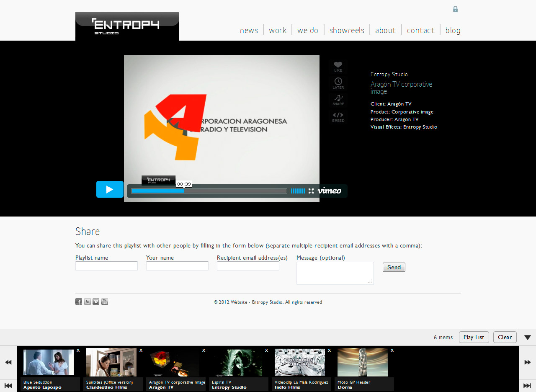Click the Play List button

click(474, 337)
